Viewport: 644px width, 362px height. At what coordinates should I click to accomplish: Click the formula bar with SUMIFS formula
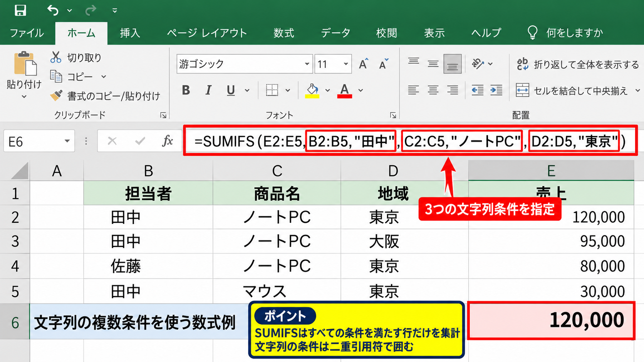[x=410, y=141]
